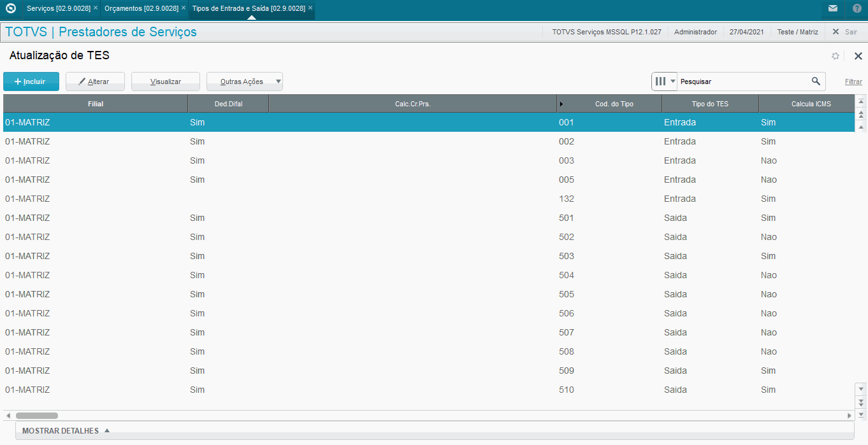Click Ded.Difal column header
The image size is (868, 445).
point(228,104)
